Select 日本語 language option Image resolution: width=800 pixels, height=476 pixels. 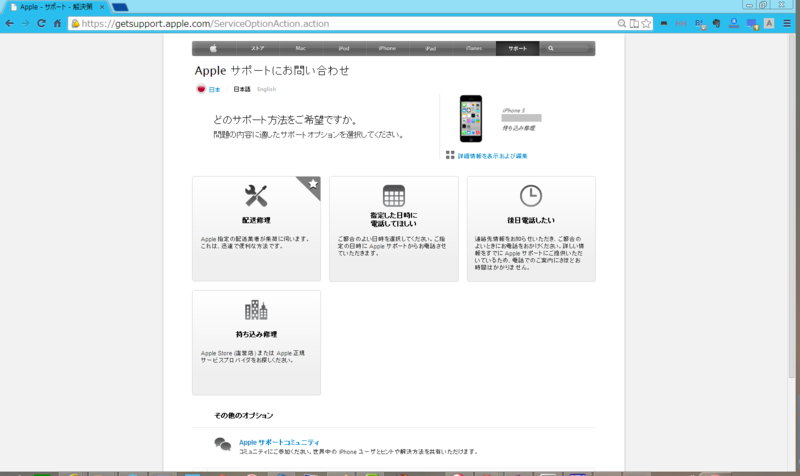click(x=242, y=89)
